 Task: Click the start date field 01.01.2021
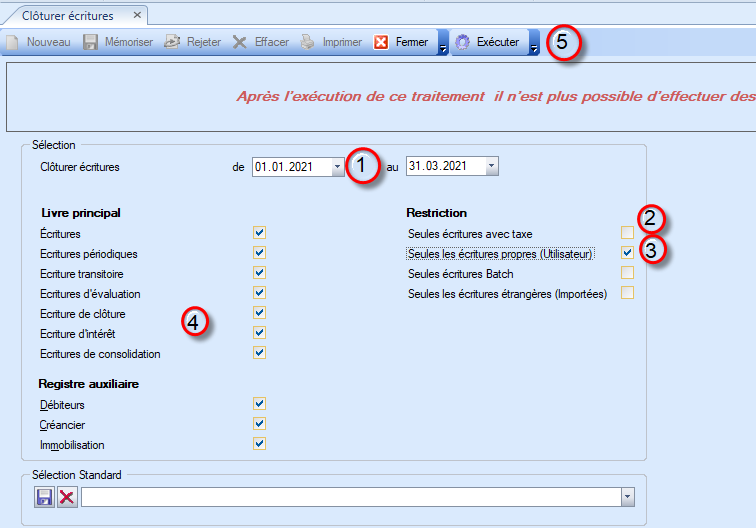[292, 167]
